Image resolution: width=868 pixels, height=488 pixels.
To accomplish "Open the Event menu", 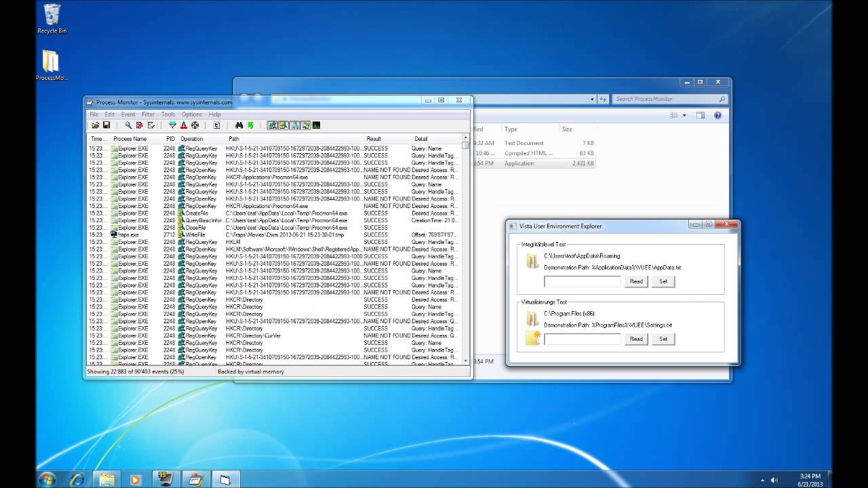I will 128,115.
